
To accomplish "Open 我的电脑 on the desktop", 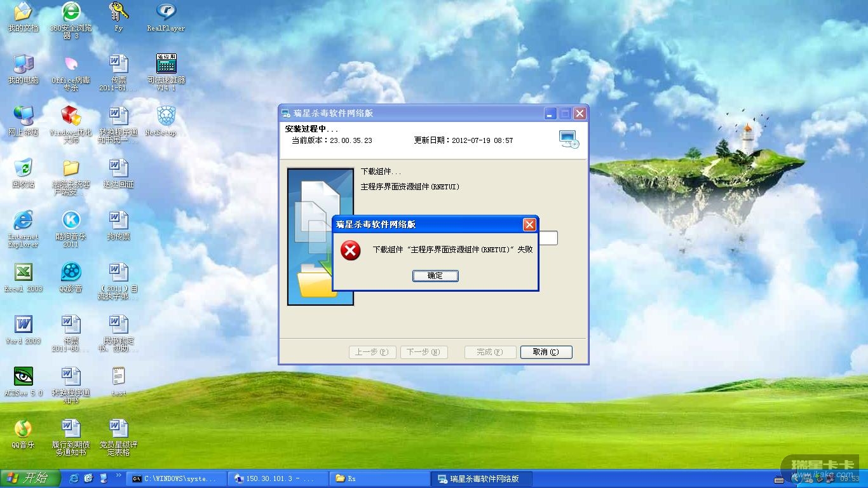I will 23,69.
